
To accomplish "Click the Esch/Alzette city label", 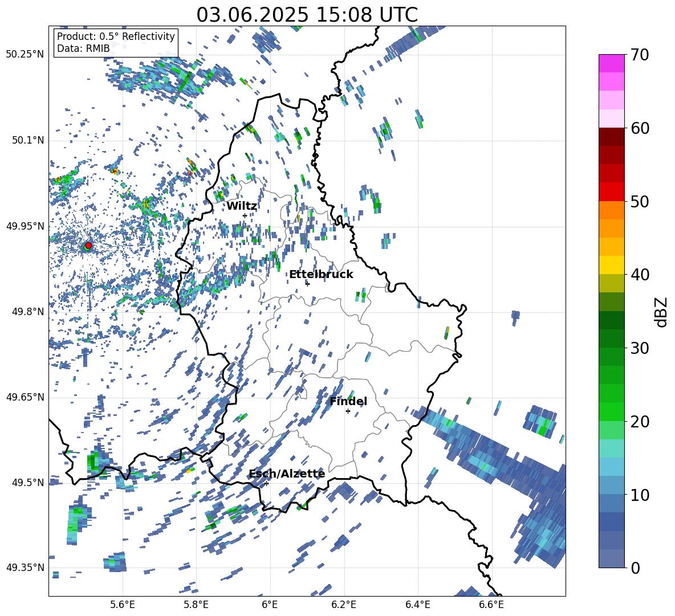I will [x=287, y=474].
